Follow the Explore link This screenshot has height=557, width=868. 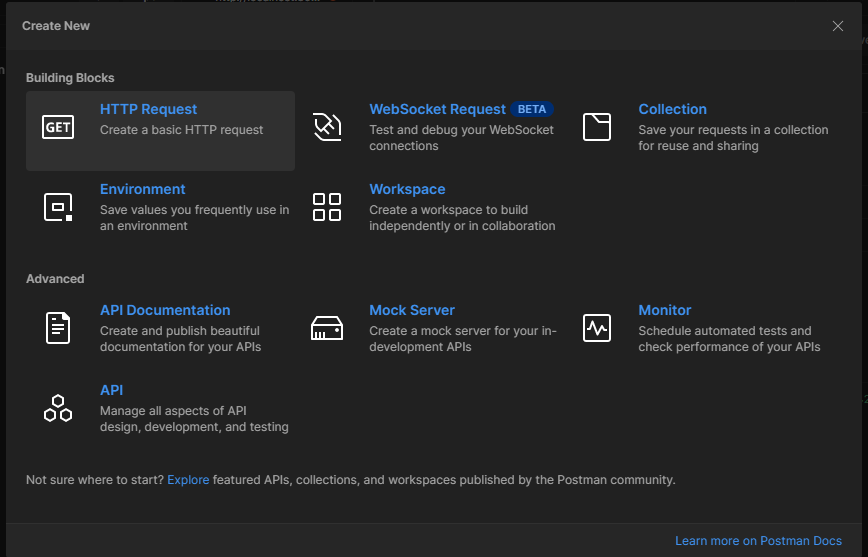tap(188, 480)
